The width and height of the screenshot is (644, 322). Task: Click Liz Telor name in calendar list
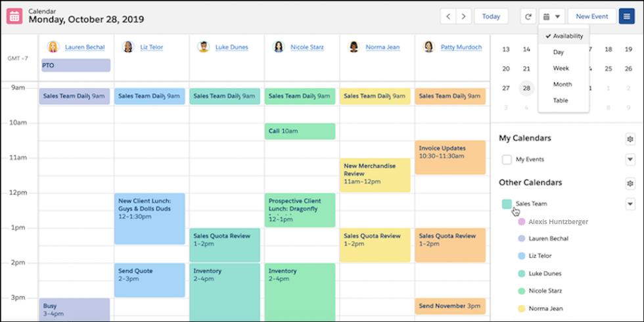(x=540, y=256)
